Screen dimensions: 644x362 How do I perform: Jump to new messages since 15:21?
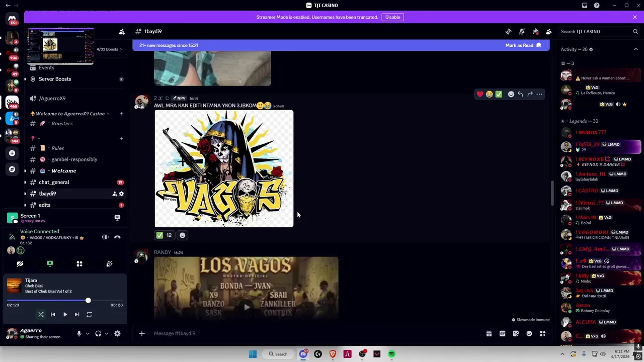click(169, 45)
